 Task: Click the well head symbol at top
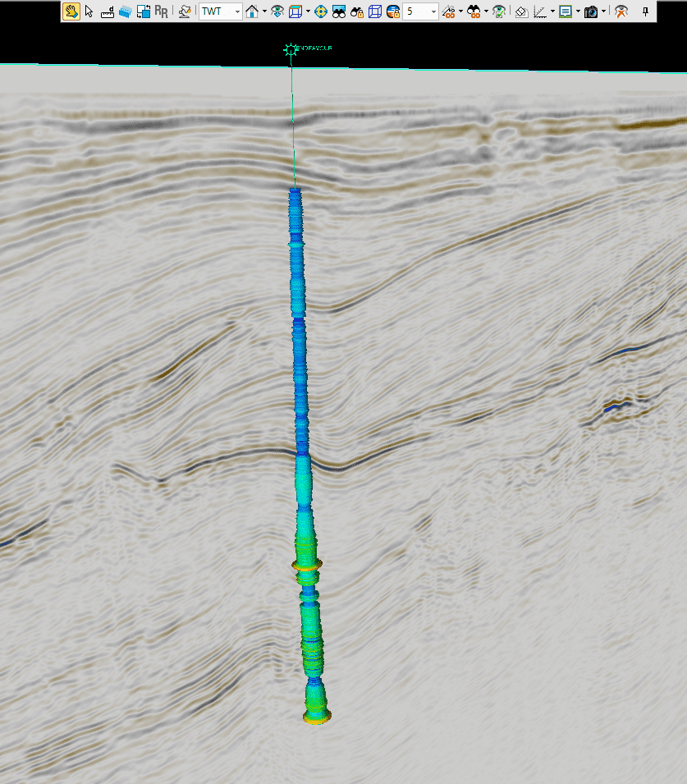pyautogui.click(x=291, y=50)
